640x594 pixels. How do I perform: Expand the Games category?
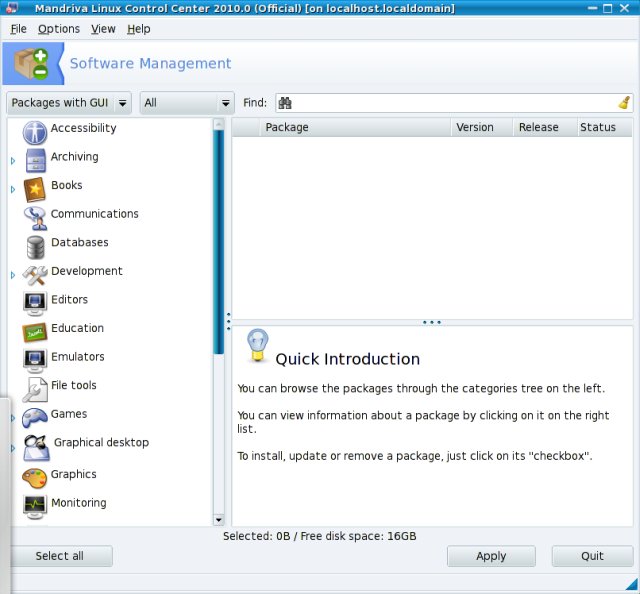pos(13,418)
